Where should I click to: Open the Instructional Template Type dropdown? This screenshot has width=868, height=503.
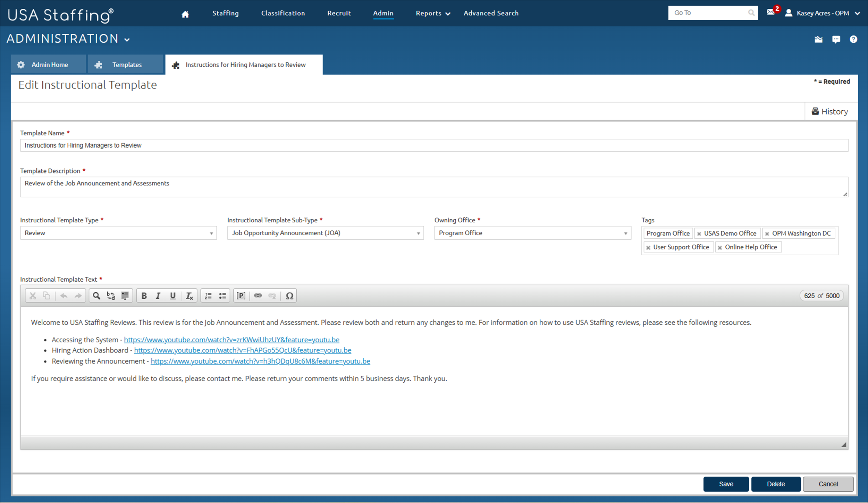tap(211, 233)
